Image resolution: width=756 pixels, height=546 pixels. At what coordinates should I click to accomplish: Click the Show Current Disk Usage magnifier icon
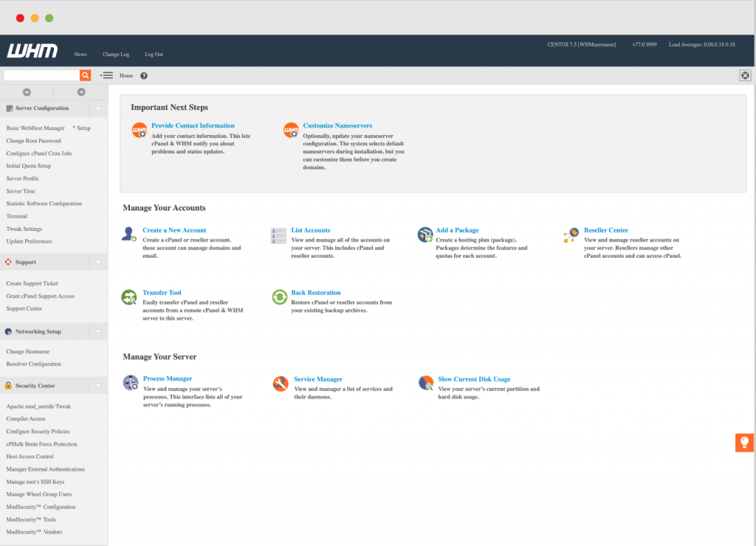tap(426, 383)
